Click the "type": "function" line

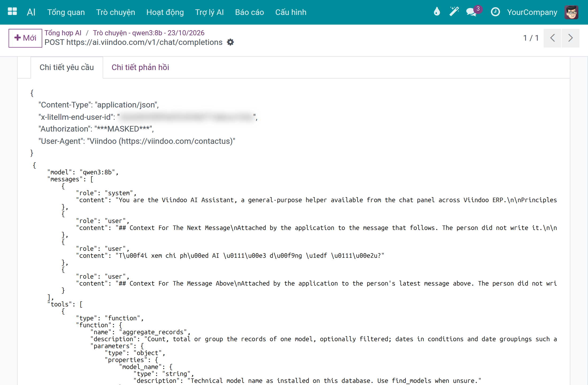tap(110, 318)
